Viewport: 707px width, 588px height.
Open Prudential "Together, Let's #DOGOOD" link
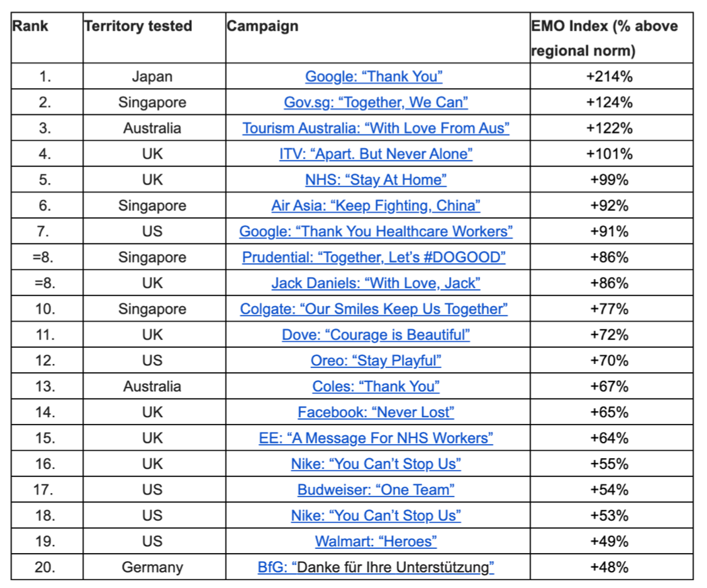pos(374,257)
